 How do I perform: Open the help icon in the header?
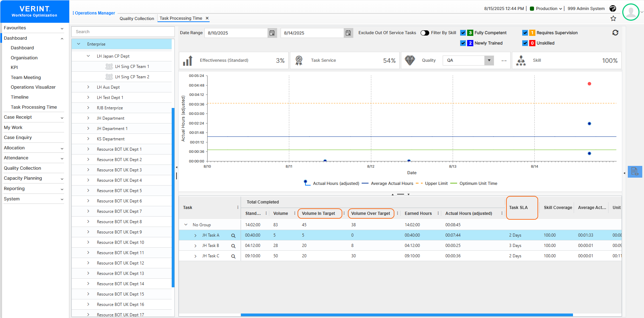click(613, 8)
